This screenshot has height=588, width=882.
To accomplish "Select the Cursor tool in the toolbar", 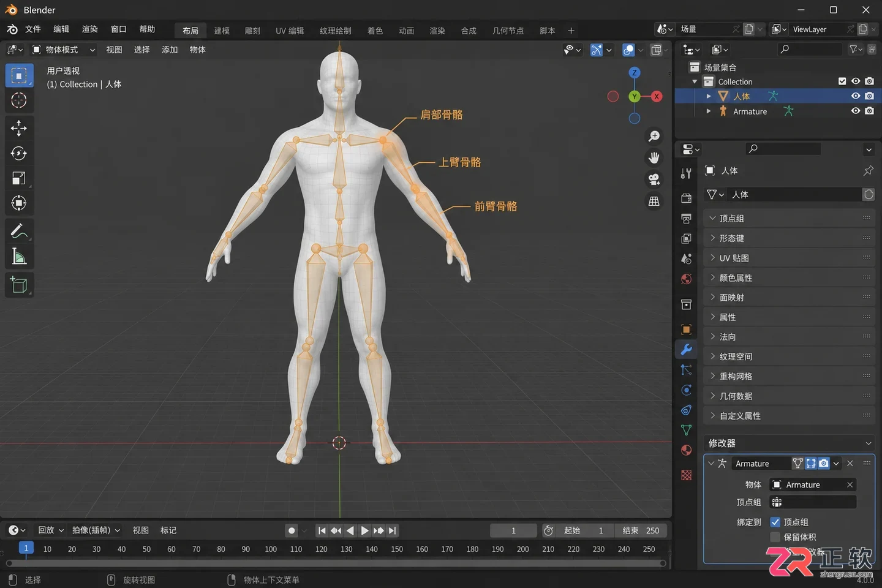I will pos(19,100).
